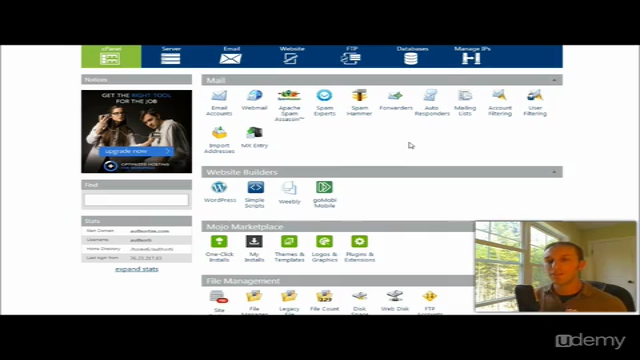Switch to the FTP tab
Image resolution: width=640 pixels, height=360 pixels.
(x=351, y=56)
